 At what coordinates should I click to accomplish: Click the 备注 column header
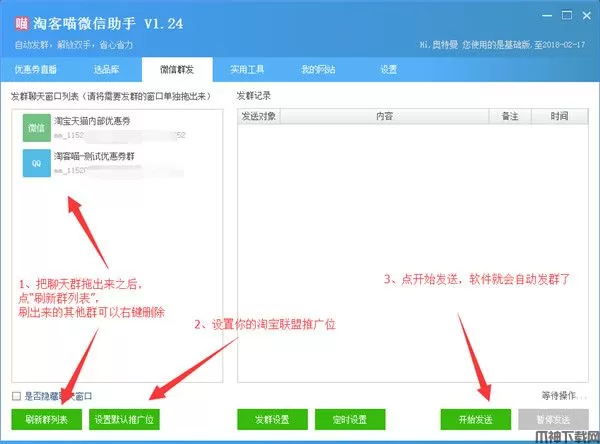point(510,116)
